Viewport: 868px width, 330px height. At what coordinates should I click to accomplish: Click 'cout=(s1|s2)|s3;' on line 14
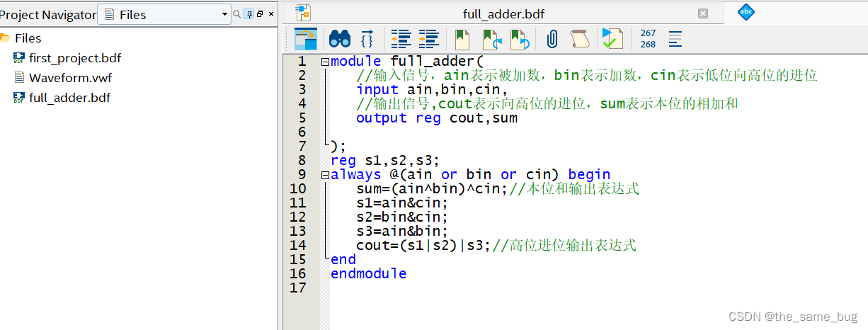click(x=423, y=246)
